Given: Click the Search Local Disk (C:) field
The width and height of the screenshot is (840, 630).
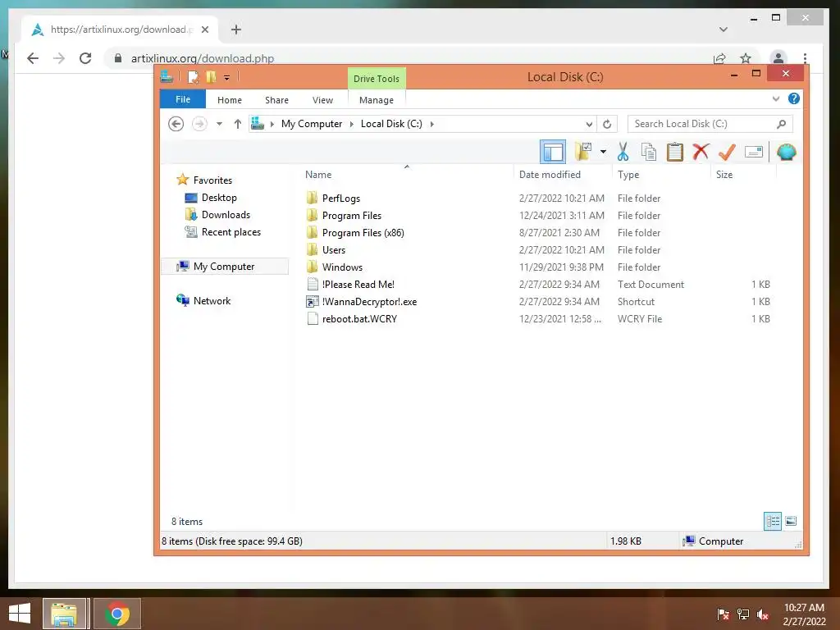Looking at the screenshot, I should click(x=710, y=124).
